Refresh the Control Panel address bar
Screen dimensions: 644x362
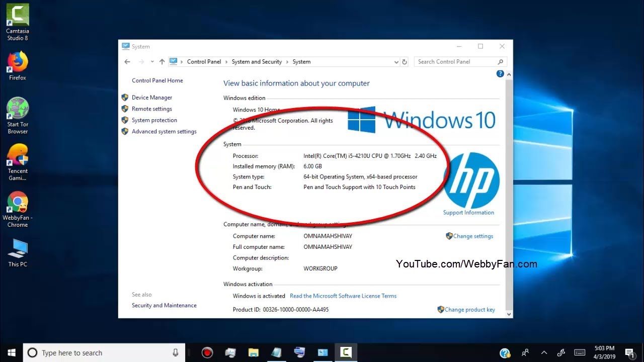coord(405,62)
